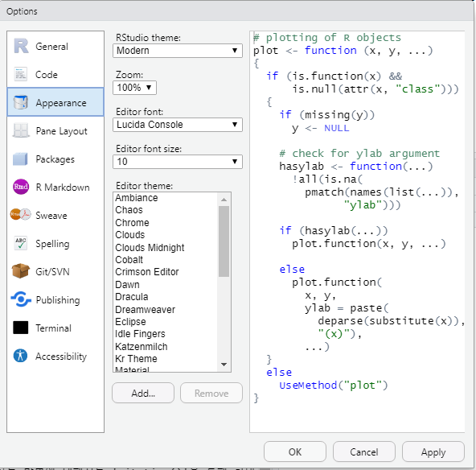Screen dimensions: 476x470
Task: Click the theme list scrollbar thumb
Action: [224, 241]
